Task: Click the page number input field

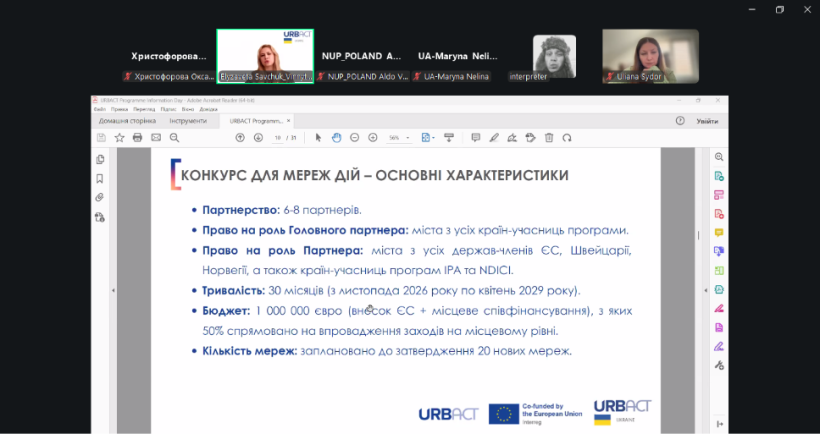Action: (x=278, y=138)
